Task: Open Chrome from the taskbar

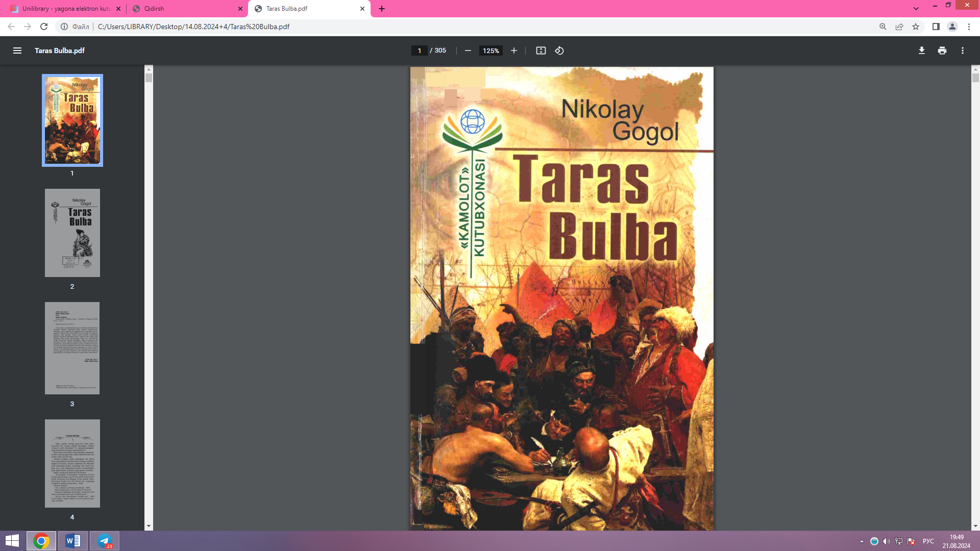Action: 41,541
